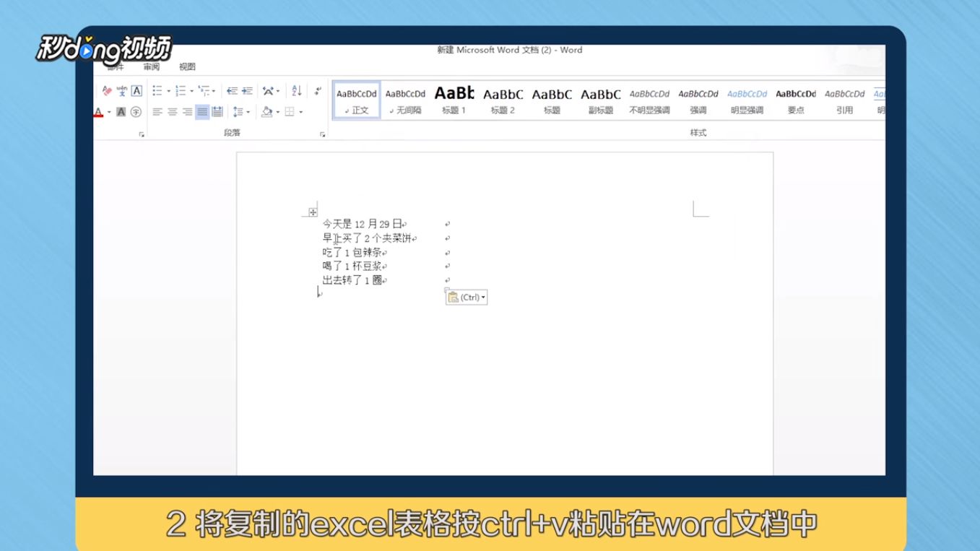Viewport: 980px width, 551px height.
Task: Click the Asian layout text-width icon
Action: pos(268,91)
